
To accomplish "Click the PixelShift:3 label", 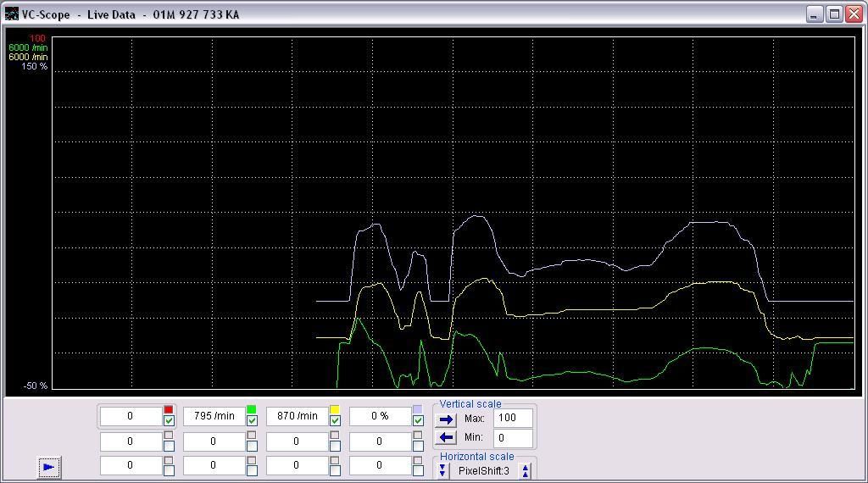I will [x=484, y=471].
